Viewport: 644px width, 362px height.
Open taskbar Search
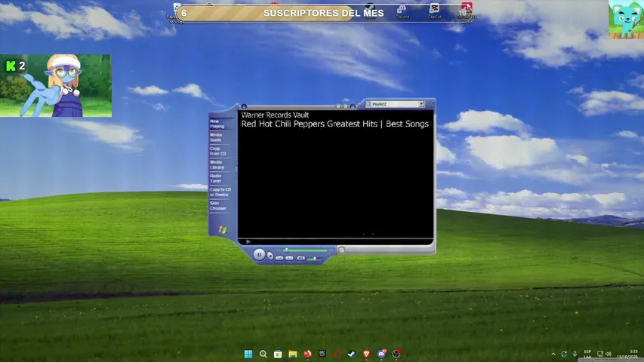[x=263, y=354]
